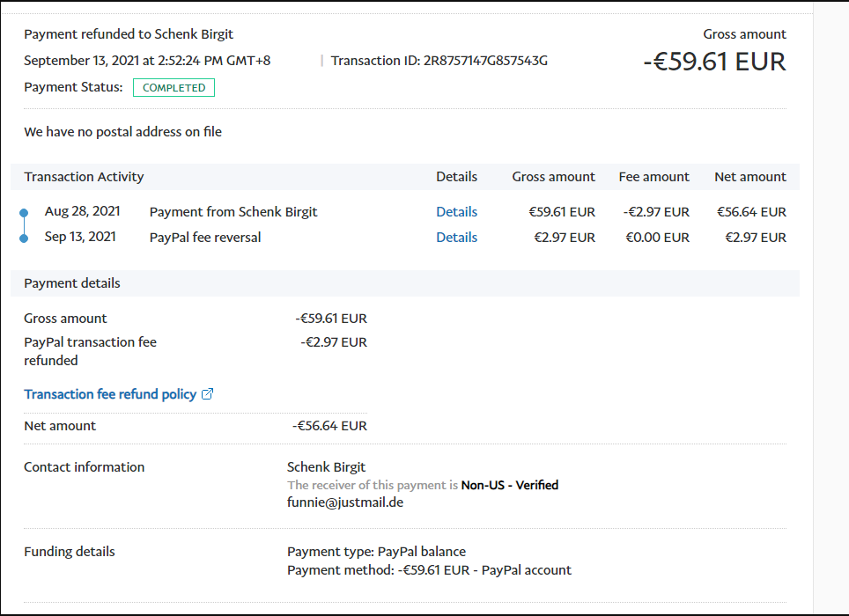Click the Non-US - Verified status text

click(509, 485)
